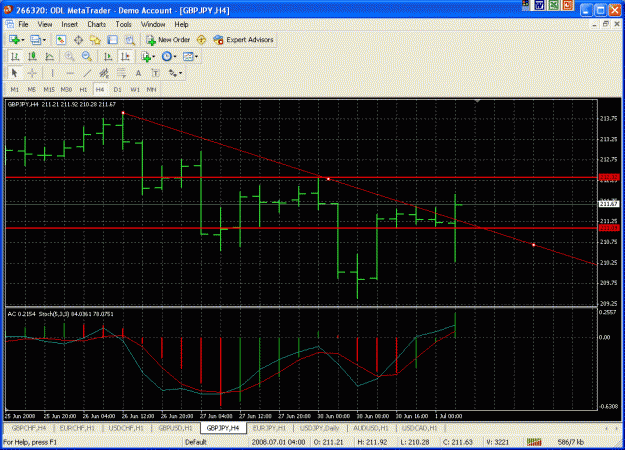Select the Fibonacci retracement tool
Screen dimensions: 625x450
[x=121, y=73]
